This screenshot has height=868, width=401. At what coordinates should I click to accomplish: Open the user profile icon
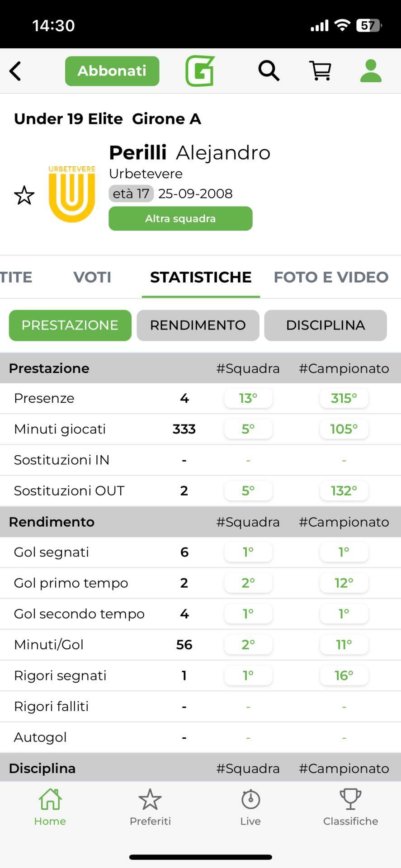click(x=371, y=71)
